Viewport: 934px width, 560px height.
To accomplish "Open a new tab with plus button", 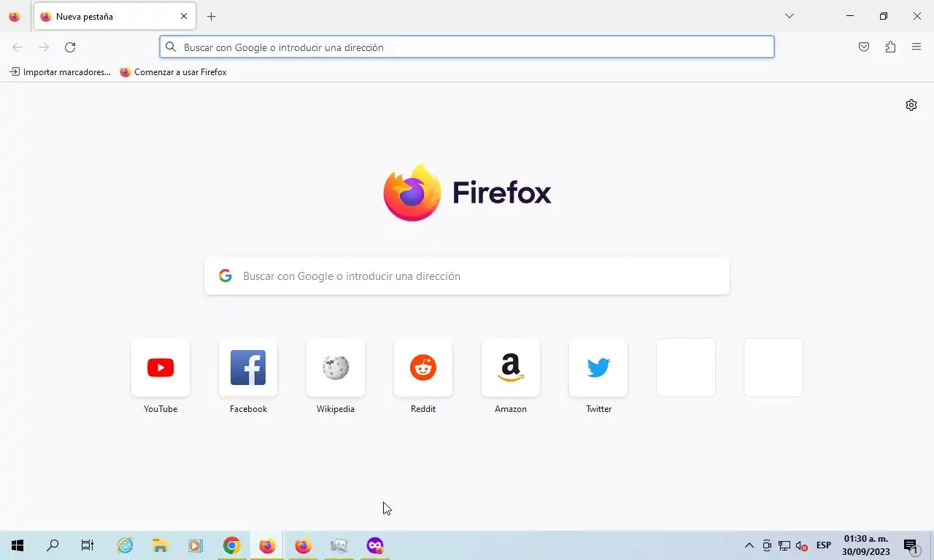I will 212,16.
